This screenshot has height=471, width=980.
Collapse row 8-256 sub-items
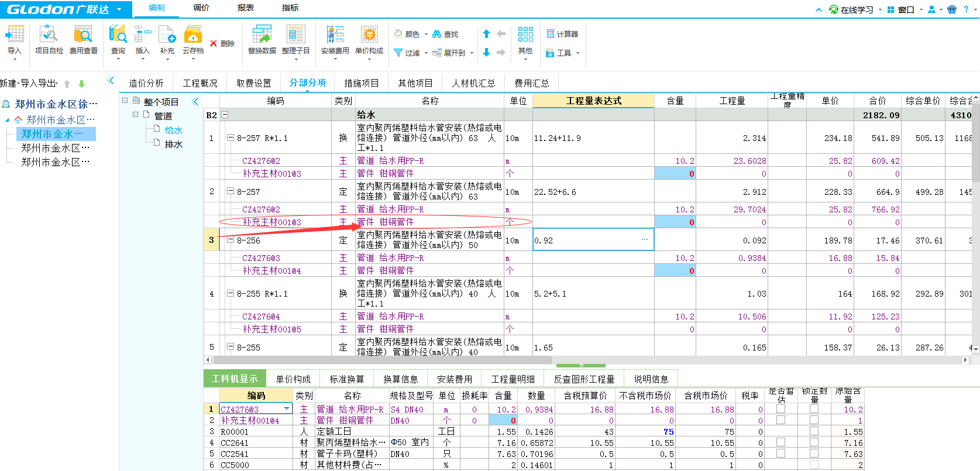click(x=231, y=240)
